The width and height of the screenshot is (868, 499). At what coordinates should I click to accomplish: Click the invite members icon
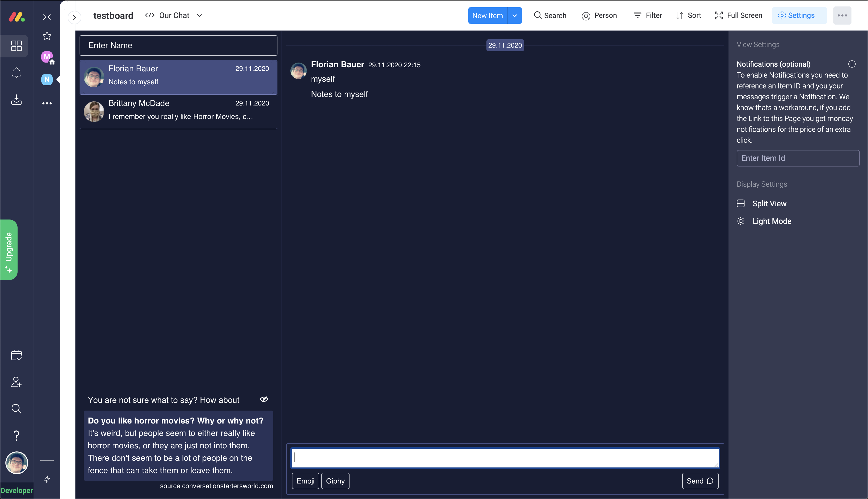click(16, 382)
